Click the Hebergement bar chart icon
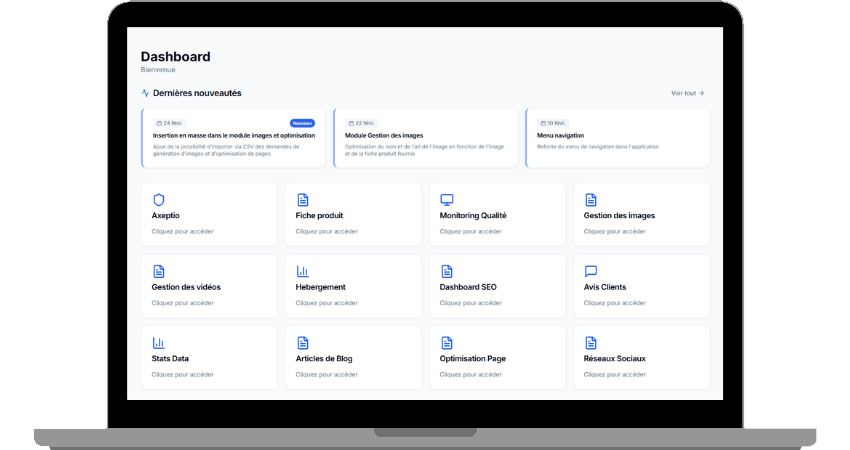 (x=302, y=271)
